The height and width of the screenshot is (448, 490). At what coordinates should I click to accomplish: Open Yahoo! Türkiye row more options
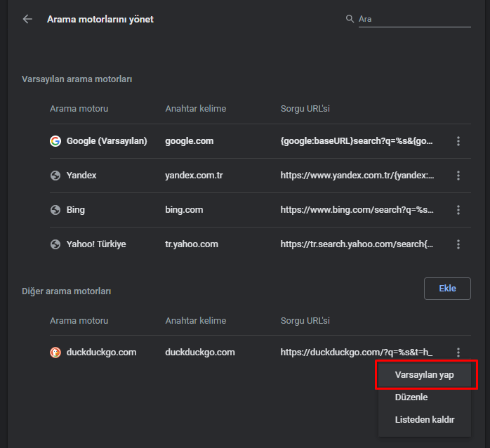pyautogui.click(x=458, y=244)
